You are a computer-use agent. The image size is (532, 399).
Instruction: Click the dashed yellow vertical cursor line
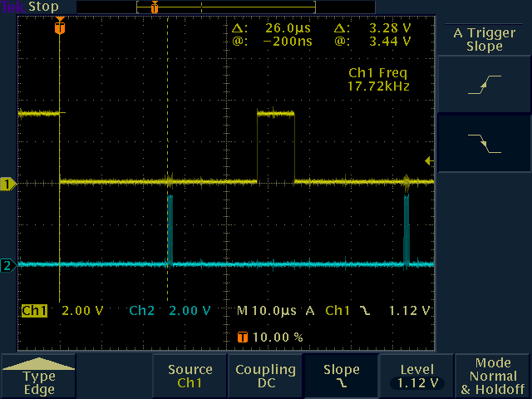(x=168, y=101)
